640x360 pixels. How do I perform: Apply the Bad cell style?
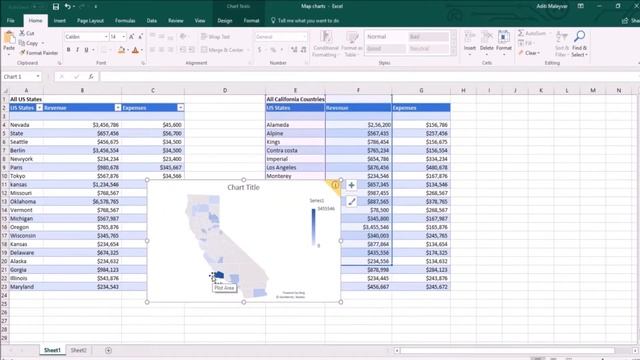point(429,37)
